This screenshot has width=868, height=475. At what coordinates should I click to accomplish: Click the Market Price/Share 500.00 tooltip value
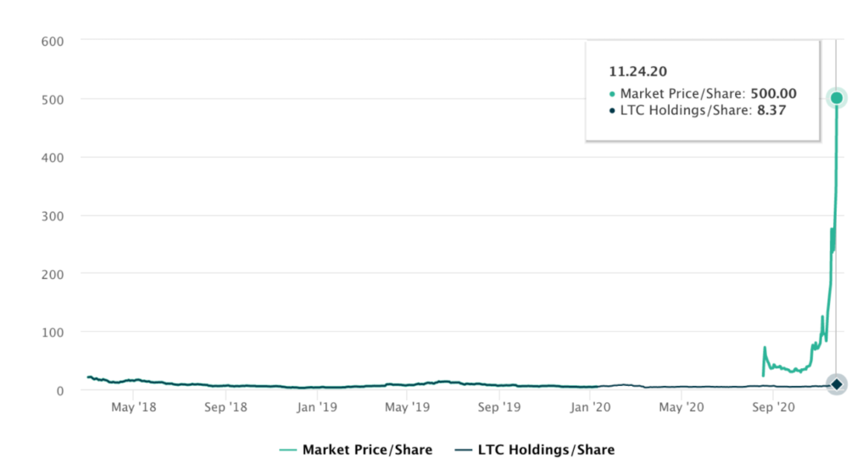pos(773,94)
